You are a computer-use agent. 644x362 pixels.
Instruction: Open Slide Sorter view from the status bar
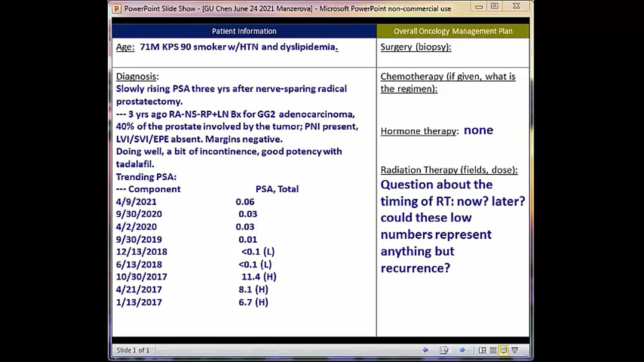(493, 350)
